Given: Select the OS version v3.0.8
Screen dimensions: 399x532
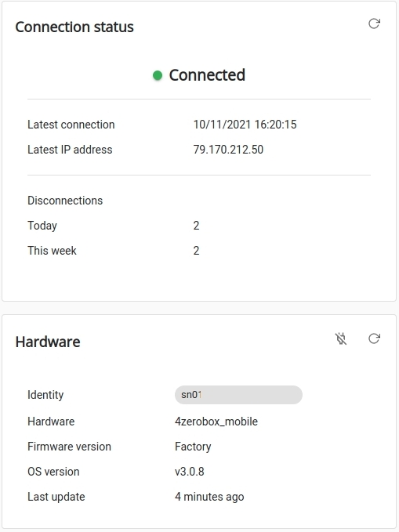Looking at the screenshot, I should click(x=190, y=472).
